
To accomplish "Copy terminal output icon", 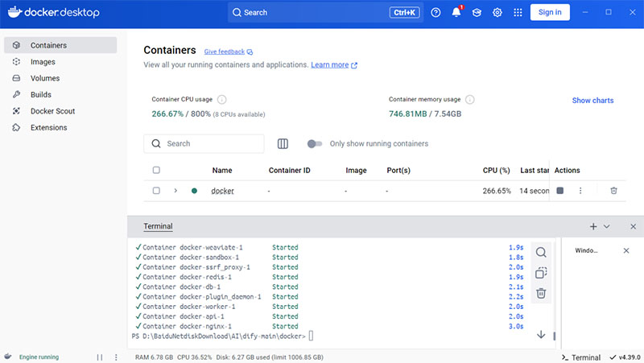I will click(x=541, y=273).
